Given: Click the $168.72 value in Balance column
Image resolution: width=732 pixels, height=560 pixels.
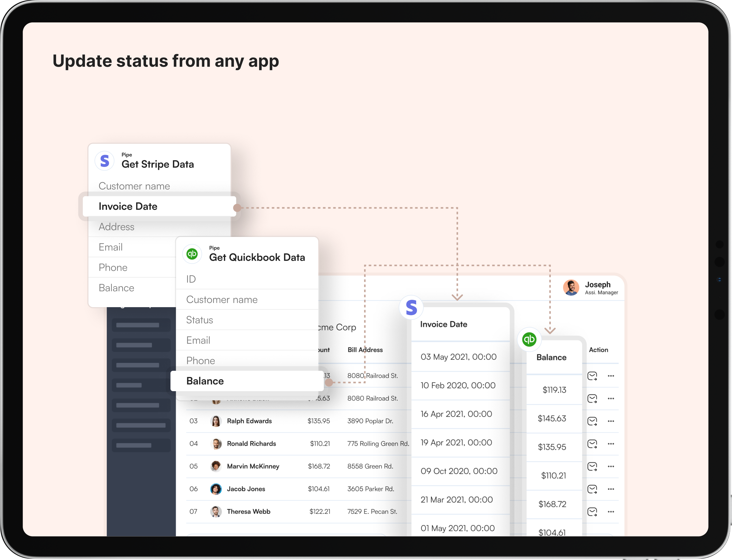Looking at the screenshot, I should tap(553, 505).
